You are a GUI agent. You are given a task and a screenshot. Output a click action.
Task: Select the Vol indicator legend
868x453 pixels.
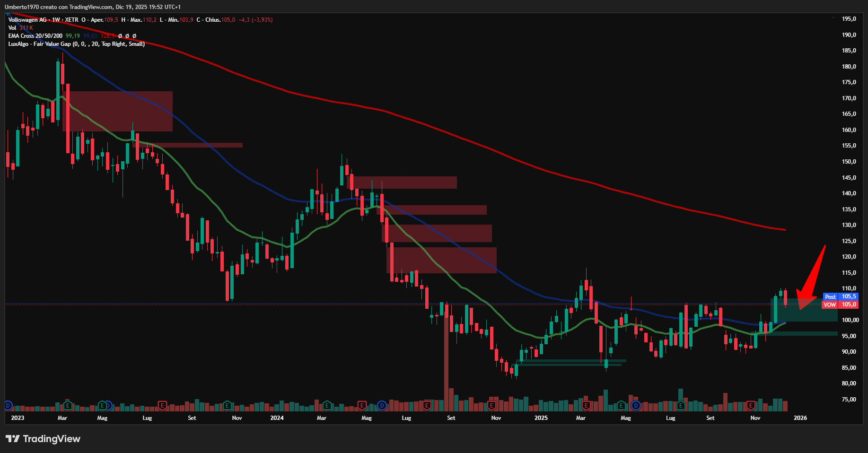[x=12, y=28]
